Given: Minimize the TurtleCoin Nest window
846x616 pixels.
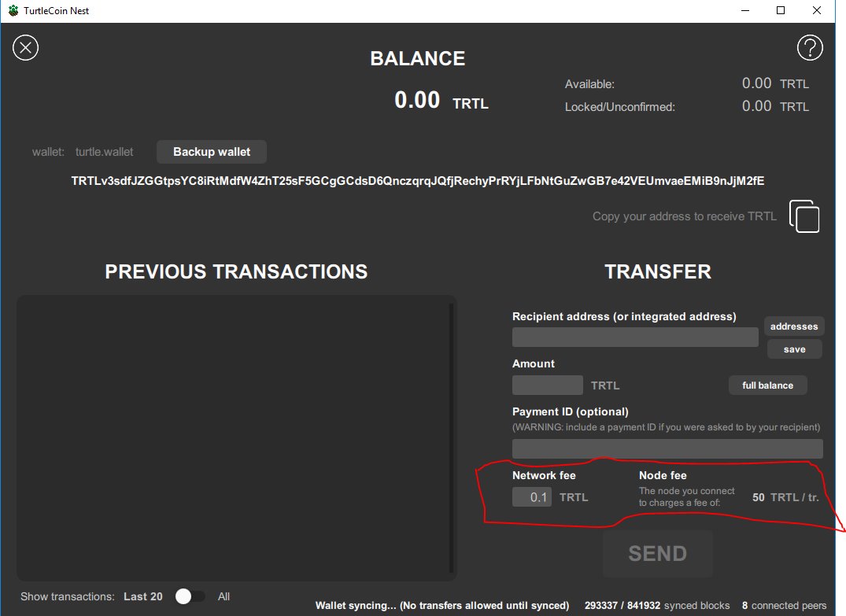Looking at the screenshot, I should tap(745, 11).
